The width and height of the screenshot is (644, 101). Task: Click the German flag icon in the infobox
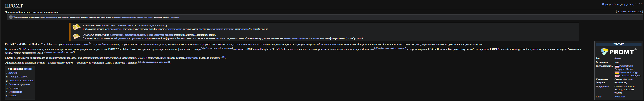617,73
